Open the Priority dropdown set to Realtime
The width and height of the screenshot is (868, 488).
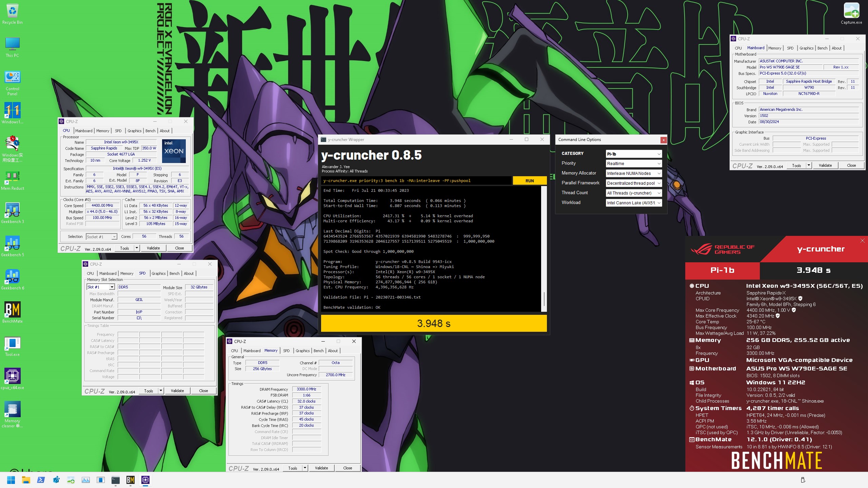[634, 164]
